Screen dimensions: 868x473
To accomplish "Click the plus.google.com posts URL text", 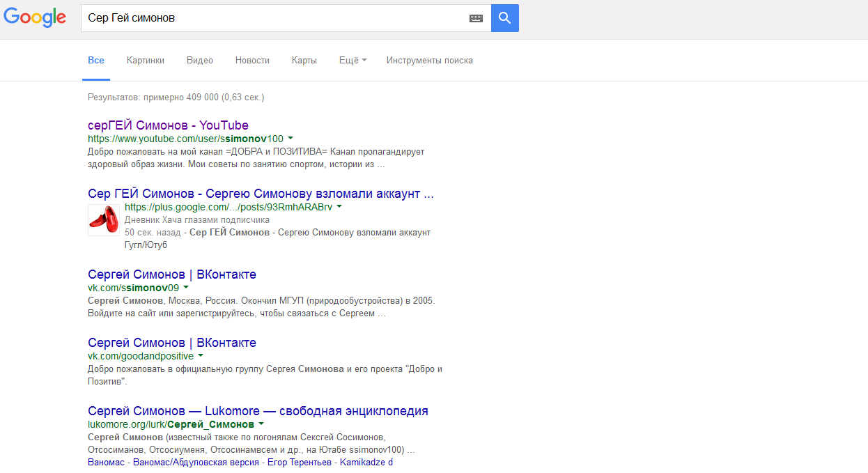I will click(228, 207).
